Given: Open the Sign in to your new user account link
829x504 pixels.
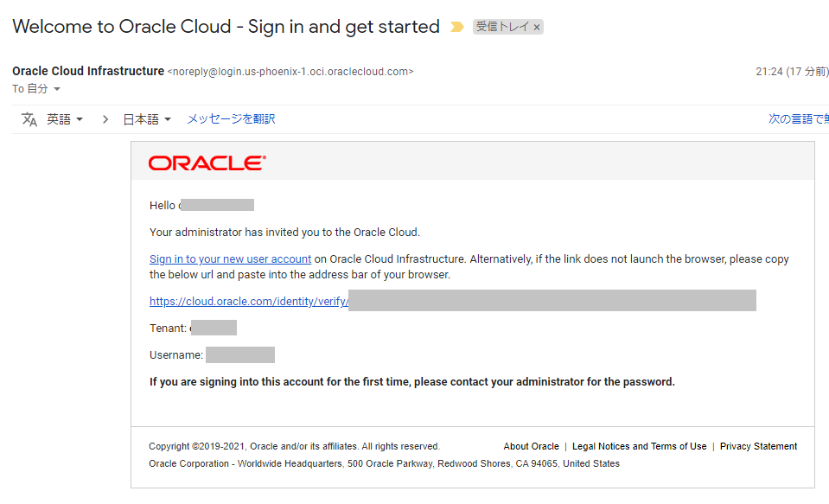Looking at the screenshot, I should [230, 259].
